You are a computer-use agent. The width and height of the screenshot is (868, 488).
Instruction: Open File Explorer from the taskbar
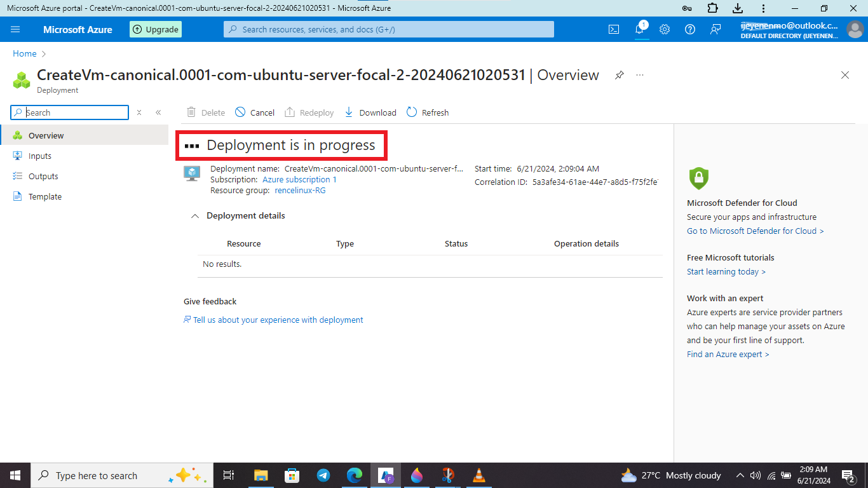[261, 475]
